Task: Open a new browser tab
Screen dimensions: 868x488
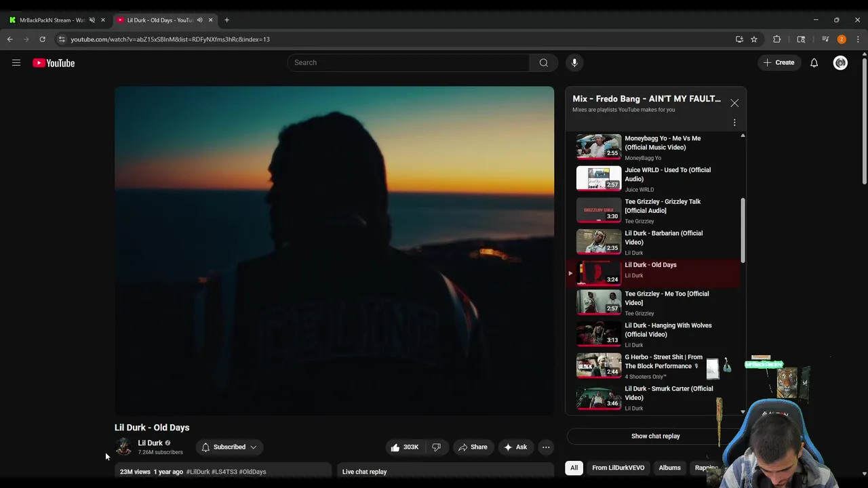Action: click(226, 20)
